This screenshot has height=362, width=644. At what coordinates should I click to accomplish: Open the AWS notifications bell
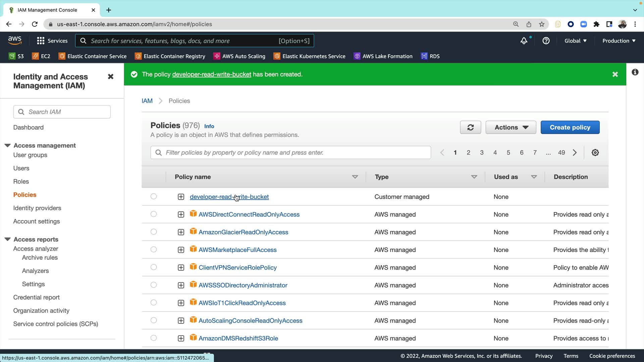tap(524, 41)
